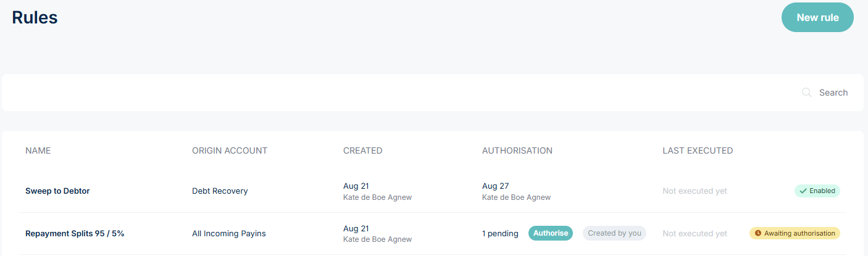Image resolution: width=868 pixels, height=256 pixels.
Task: Create a new rule with New rule button
Action: 817,17
